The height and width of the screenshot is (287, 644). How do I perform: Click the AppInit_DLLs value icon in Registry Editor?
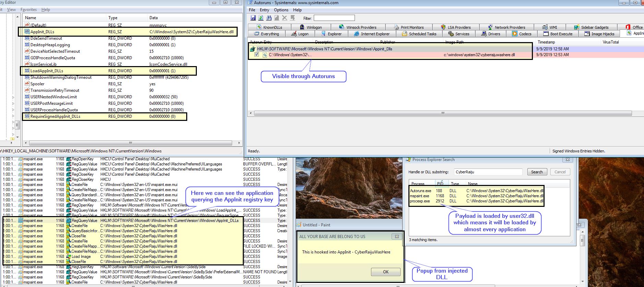[x=27, y=32]
